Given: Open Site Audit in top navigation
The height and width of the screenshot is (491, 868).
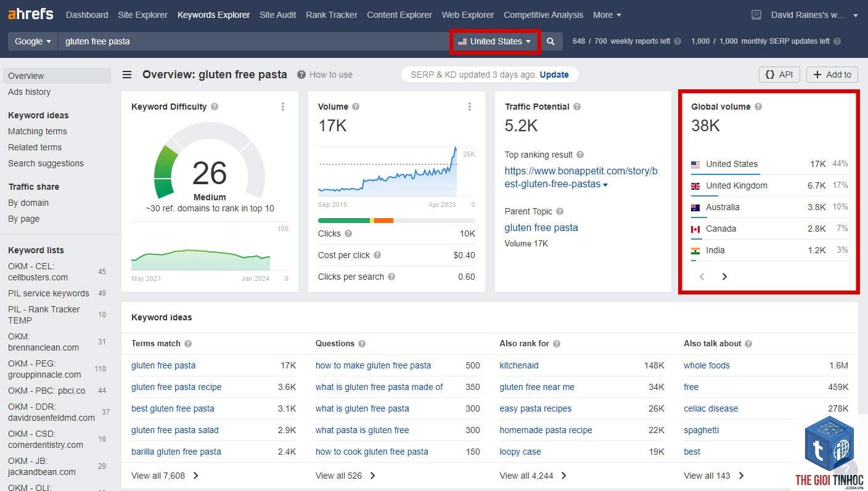Looking at the screenshot, I should (278, 15).
